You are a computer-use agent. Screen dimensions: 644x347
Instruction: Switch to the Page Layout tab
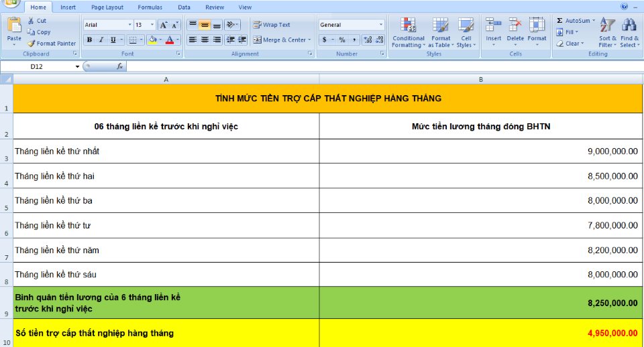point(107,7)
